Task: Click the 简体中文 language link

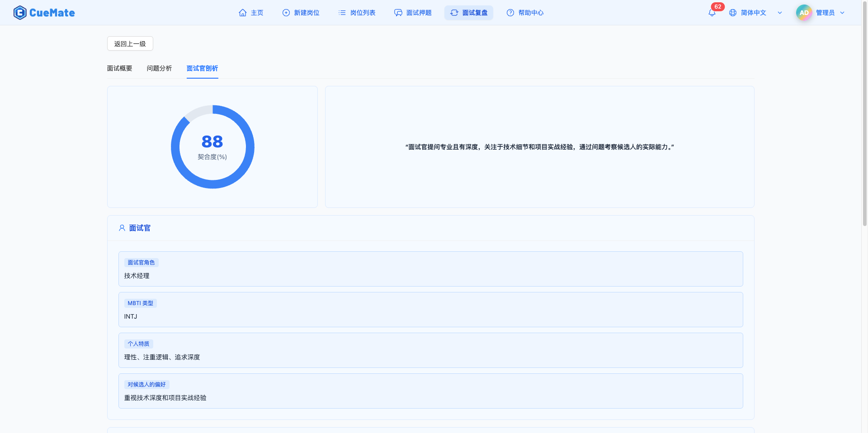Action: point(754,13)
